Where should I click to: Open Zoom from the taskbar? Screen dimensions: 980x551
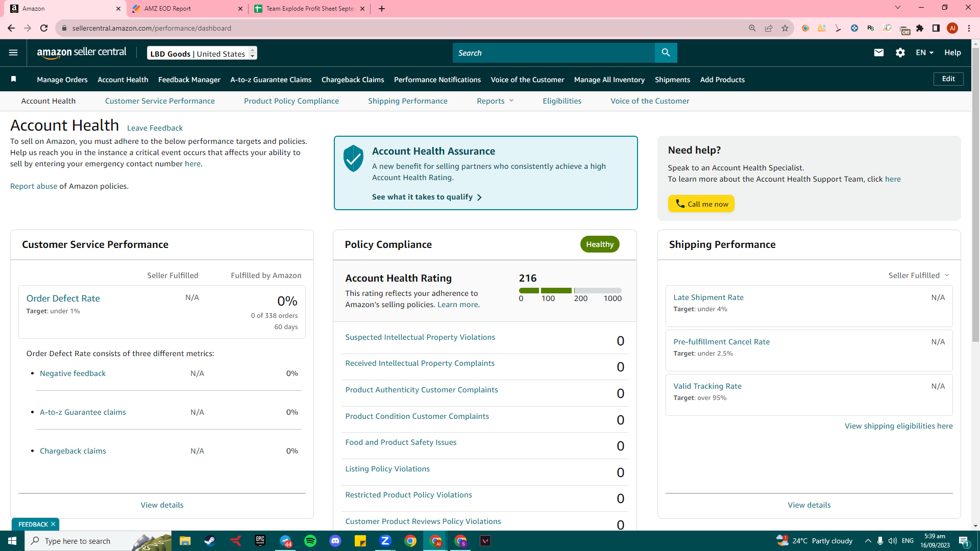coord(385,541)
